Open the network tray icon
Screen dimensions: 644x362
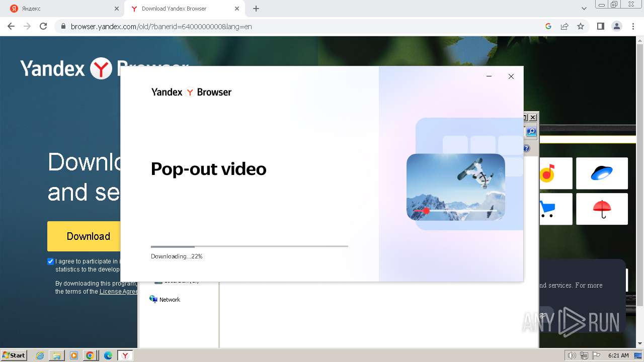pos(584,355)
